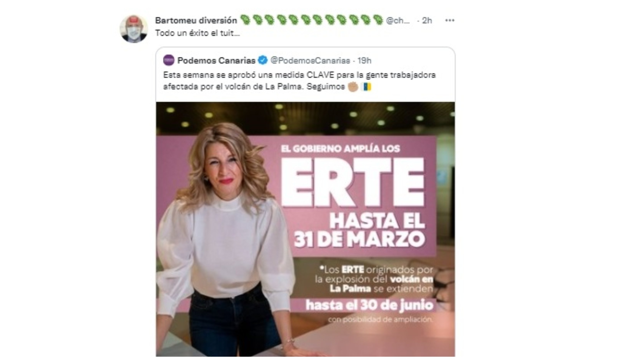Click the raised fist emoji
The image size is (627, 364).
353,87
